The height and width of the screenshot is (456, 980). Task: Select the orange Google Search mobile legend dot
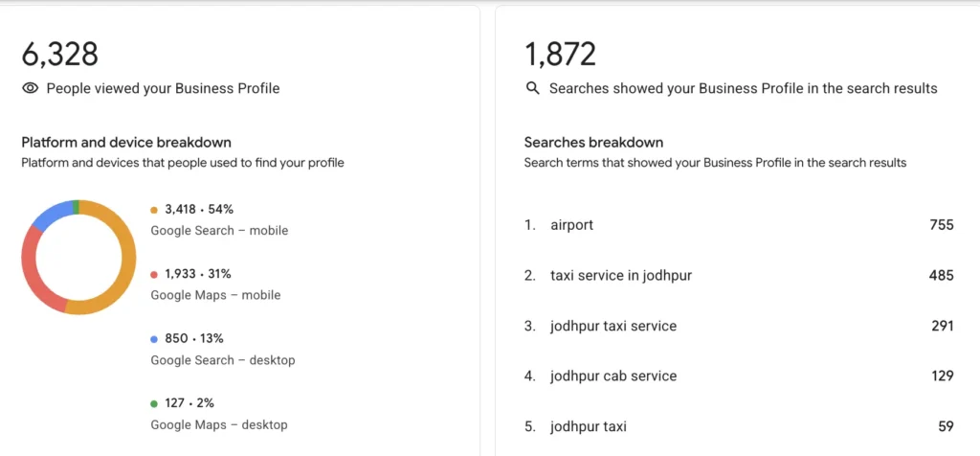pyautogui.click(x=154, y=210)
